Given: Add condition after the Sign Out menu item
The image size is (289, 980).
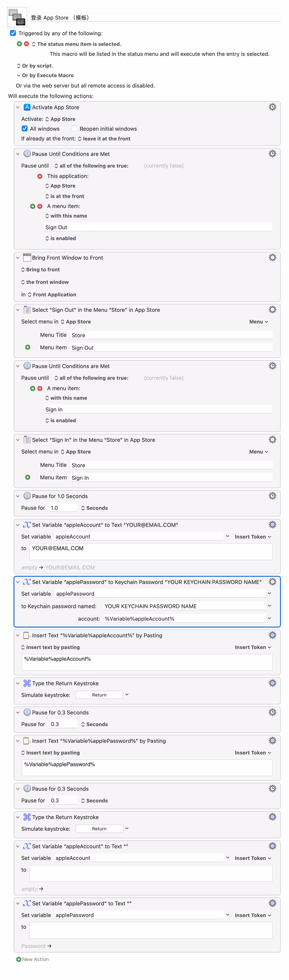Looking at the screenshot, I should point(33,206).
